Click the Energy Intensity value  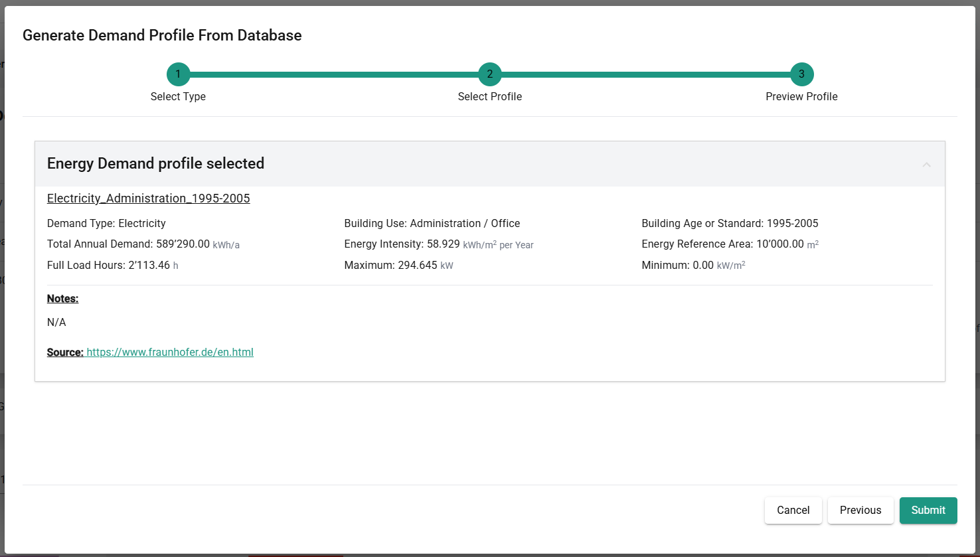tap(442, 244)
